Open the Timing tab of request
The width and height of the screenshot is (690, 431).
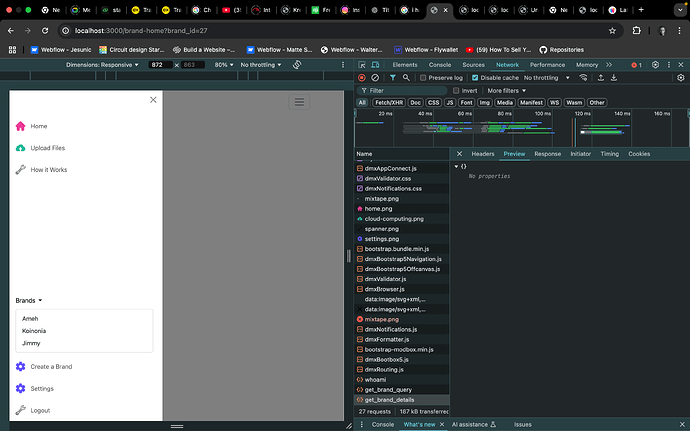[609, 154]
